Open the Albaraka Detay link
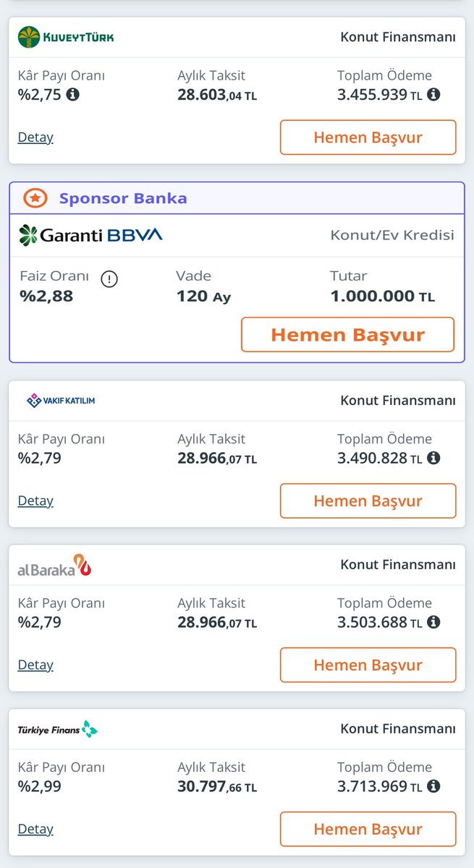The image size is (474, 868). [x=35, y=665]
